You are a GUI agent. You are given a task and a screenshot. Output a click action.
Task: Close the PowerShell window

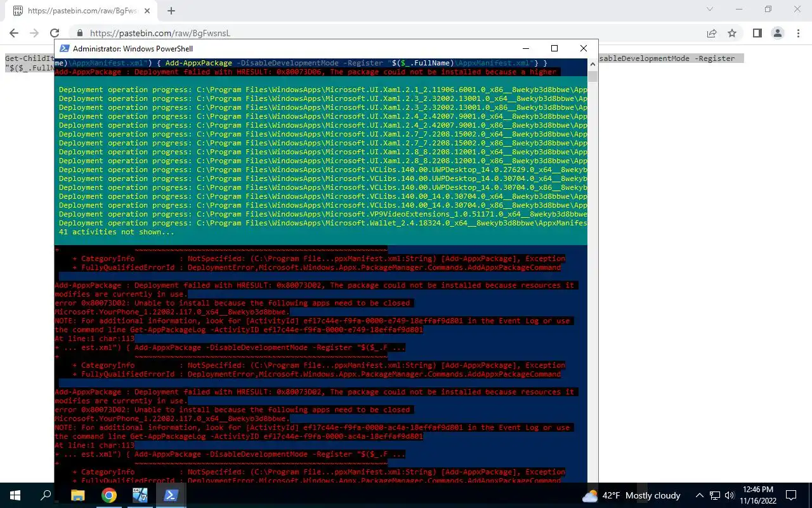[584, 48]
